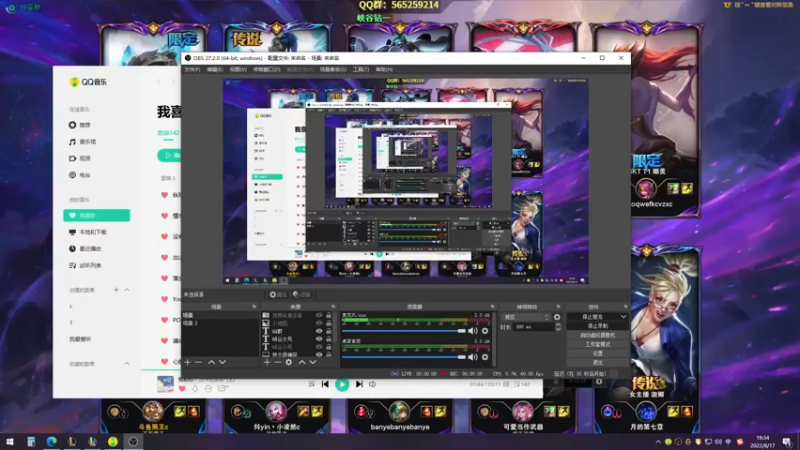
Task: Mute the 麦克风/Aux channel
Action: pyautogui.click(x=473, y=331)
